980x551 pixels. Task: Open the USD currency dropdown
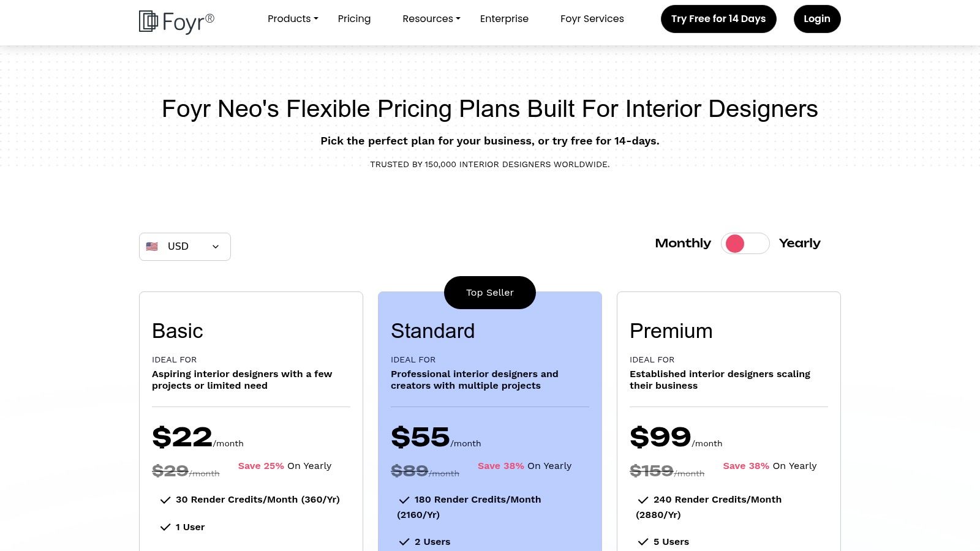click(185, 247)
